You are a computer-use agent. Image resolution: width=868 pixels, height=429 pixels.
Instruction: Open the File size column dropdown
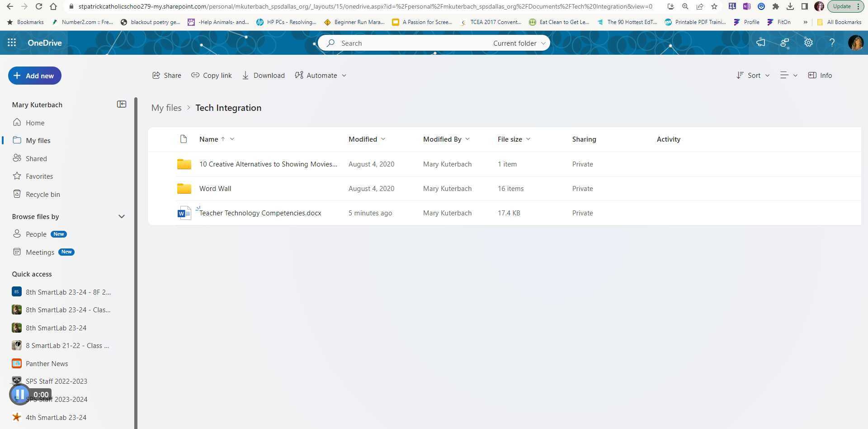coord(528,139)
